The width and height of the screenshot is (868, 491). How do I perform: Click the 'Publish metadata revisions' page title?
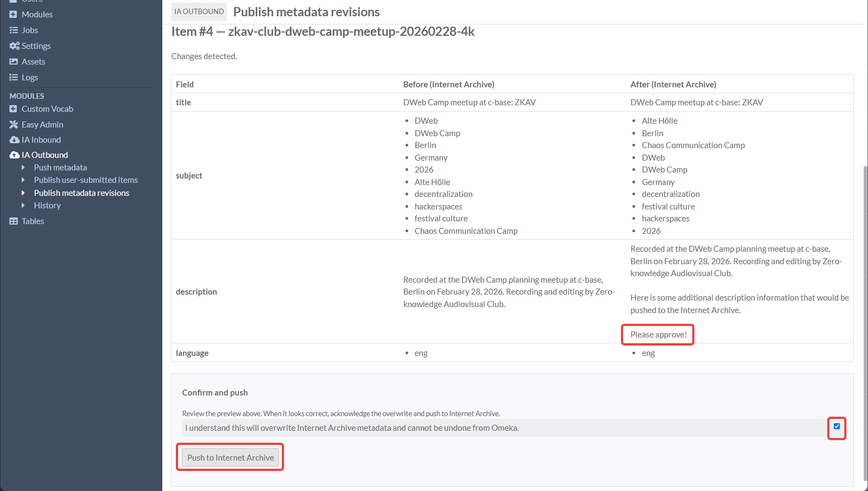click(x=306, y=12)
